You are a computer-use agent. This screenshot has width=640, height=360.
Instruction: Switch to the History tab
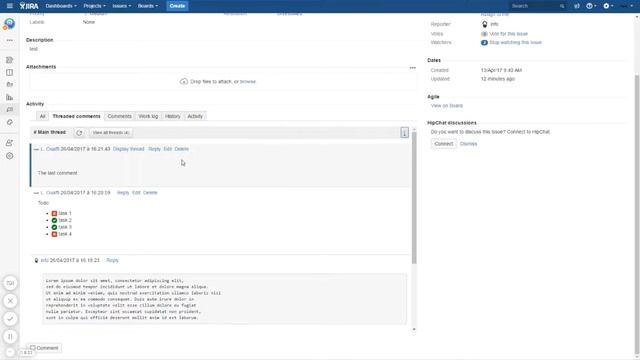coord(173,116)
